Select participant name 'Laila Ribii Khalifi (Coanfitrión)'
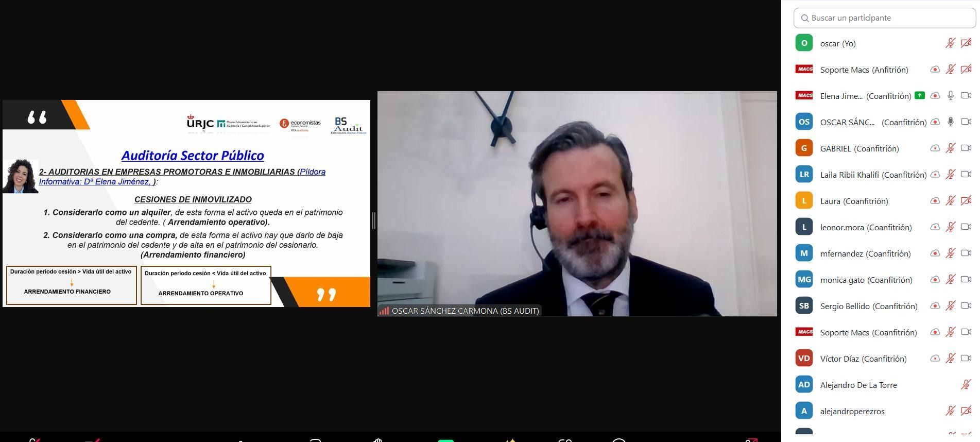Image resolution: width=980 pixels, height=442 pixels. click(873, 175)
